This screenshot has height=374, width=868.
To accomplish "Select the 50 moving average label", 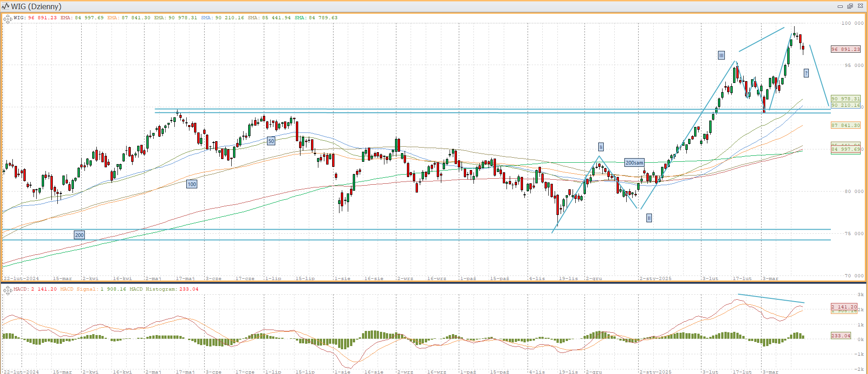I will tap(271, 141).
